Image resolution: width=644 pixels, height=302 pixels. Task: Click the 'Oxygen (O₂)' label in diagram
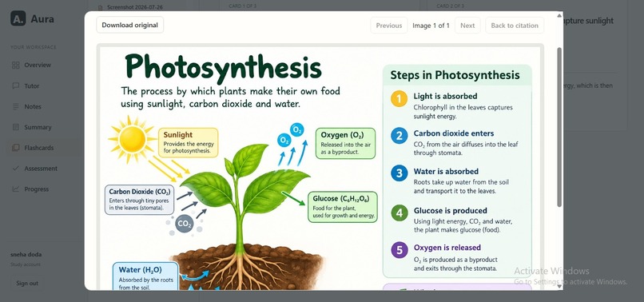(345, 143)
